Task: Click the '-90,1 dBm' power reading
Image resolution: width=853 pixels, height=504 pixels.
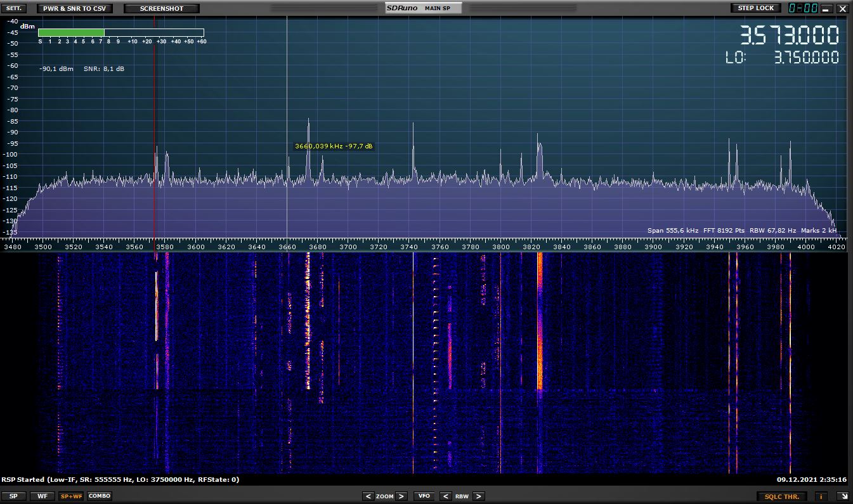Action: (56, 68)
